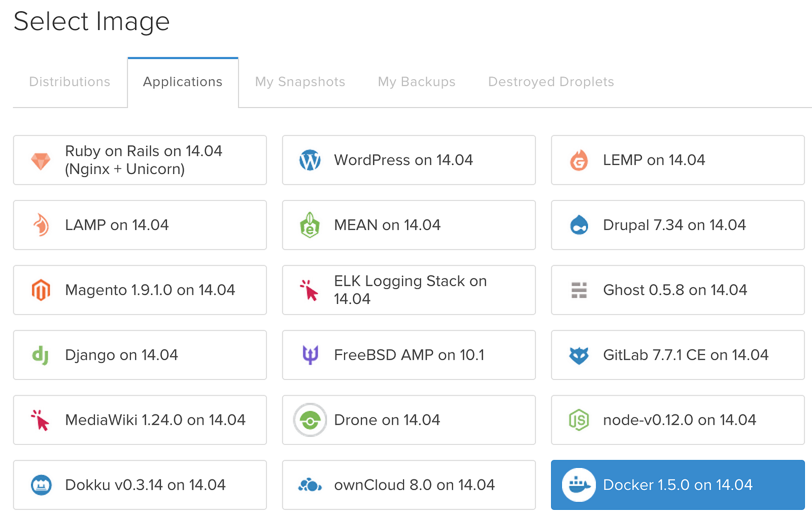Click the node.js hexagon icon
812x518 pixels.
click(579, 420)
